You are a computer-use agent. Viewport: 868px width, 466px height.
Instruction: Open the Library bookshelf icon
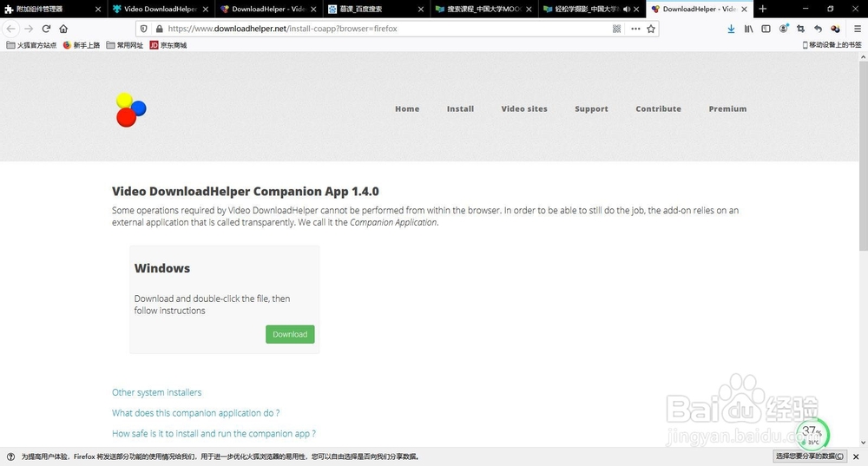pos(748,29)
